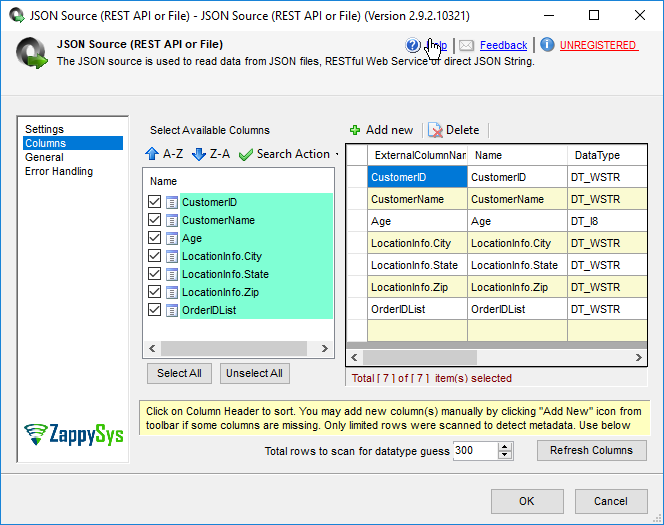Sort columns ascending with A-Z arrow
The height and width of the screenshot is (525, 664).
pos(152,154)
